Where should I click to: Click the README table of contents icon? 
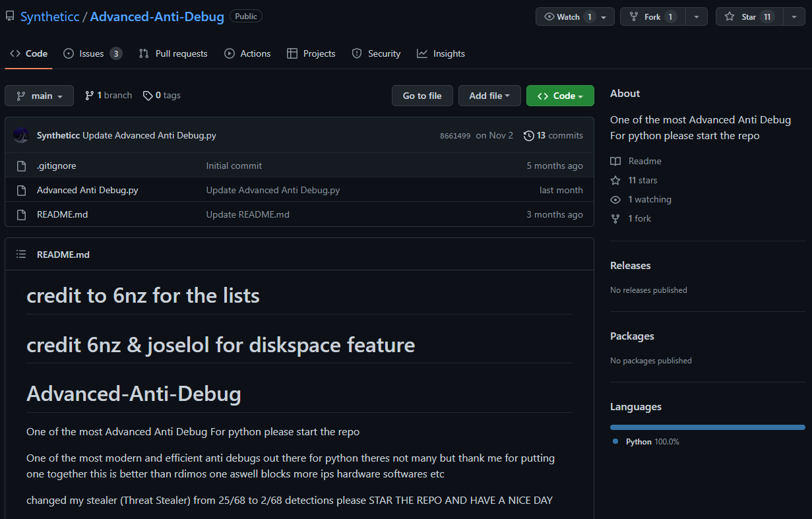point(20,254)
